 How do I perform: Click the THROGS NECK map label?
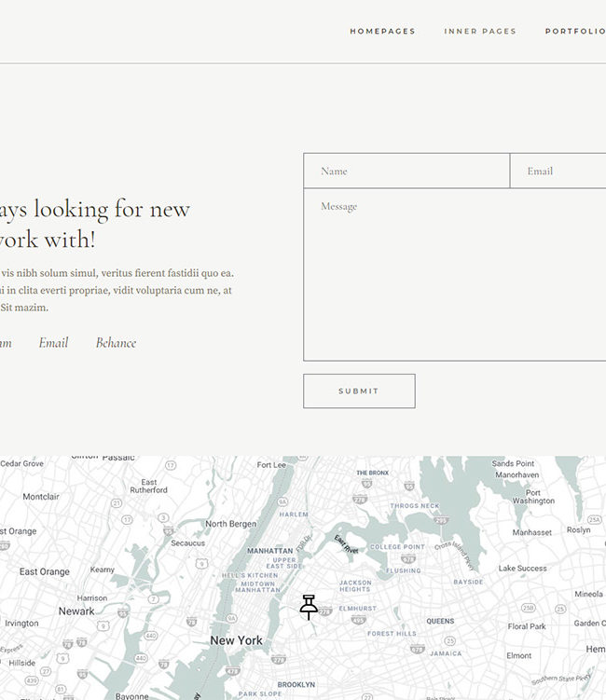pos(415,506)
